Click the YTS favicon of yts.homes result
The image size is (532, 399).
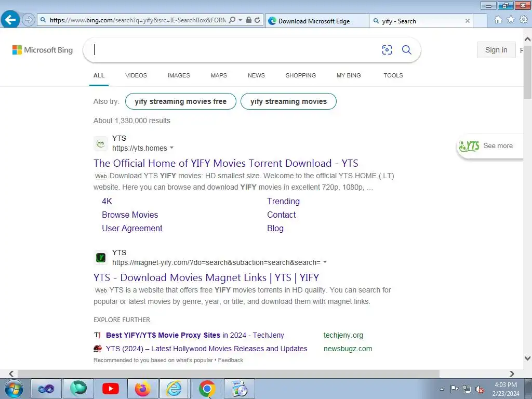[x=100, y=143]
